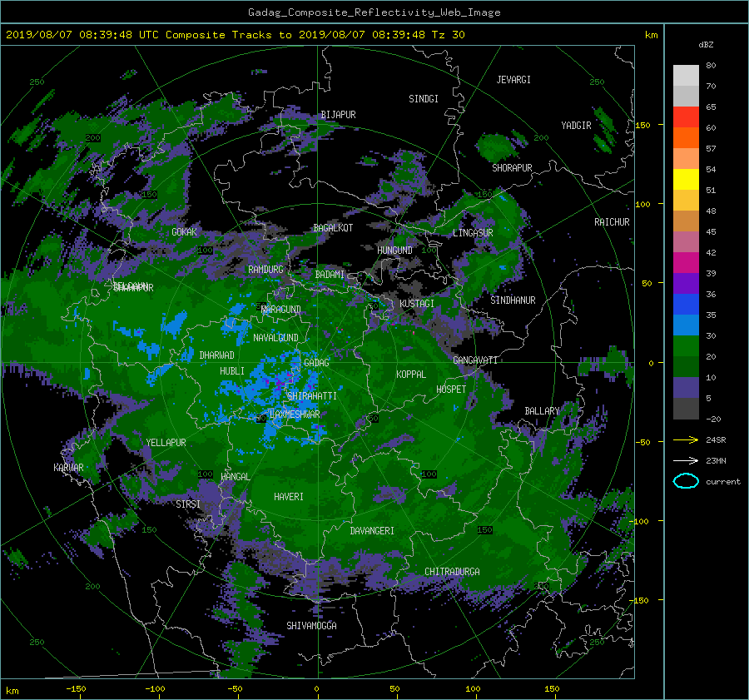Click the light blue 35 dBZ swatch

click(686, 325)
